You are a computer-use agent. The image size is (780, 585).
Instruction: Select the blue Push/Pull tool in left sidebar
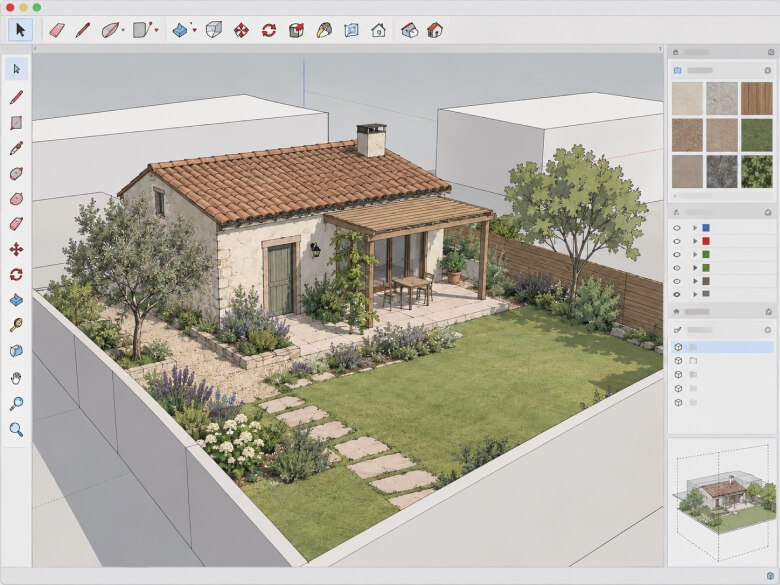(x=16, y=300)
